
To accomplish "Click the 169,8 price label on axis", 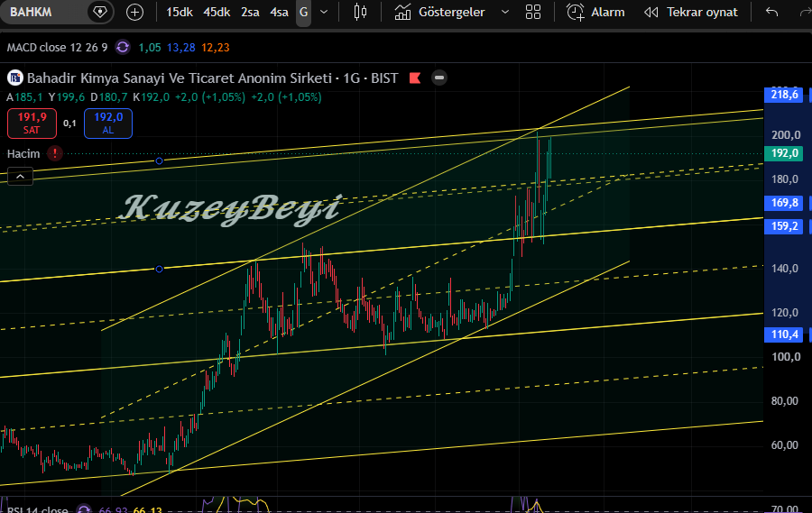I will (x=783, y=202).
